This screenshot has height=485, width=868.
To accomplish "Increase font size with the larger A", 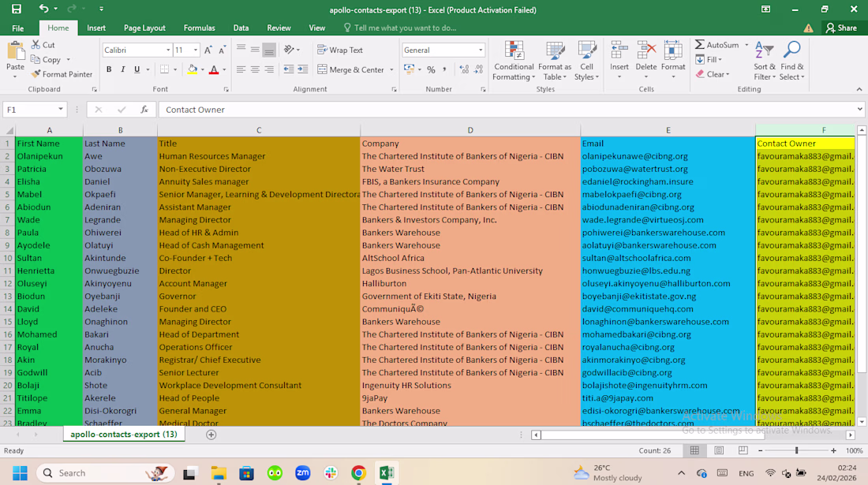I will (208, 50).
